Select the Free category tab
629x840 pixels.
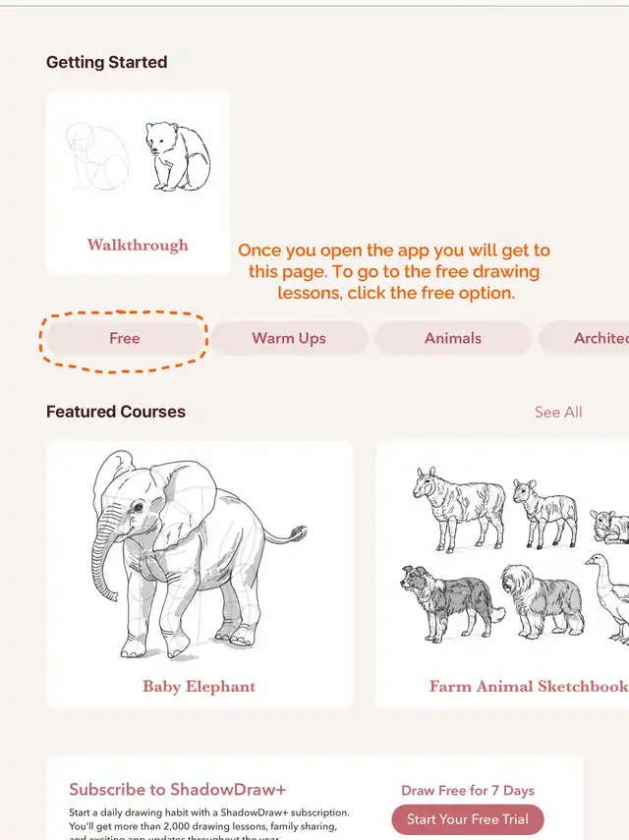click(125, 338)
